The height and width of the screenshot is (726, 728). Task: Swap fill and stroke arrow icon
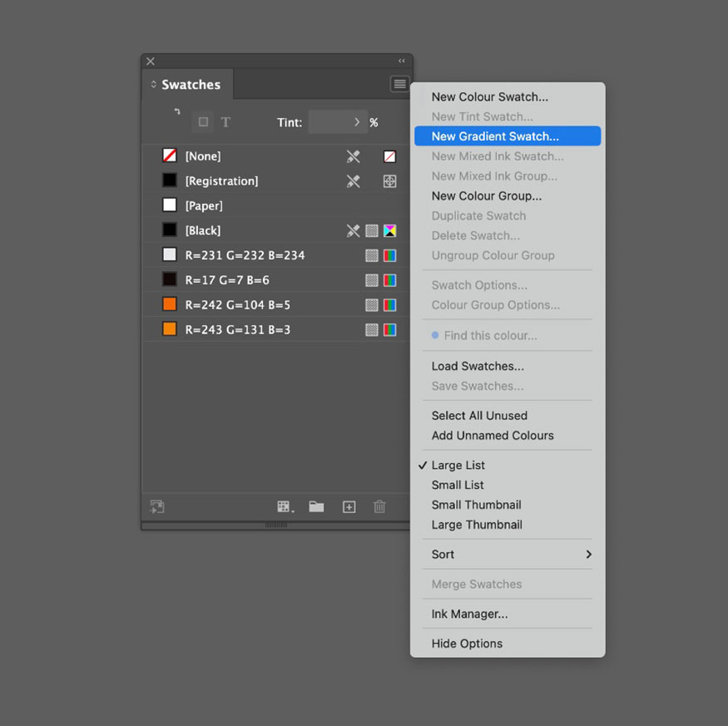click(x=177, y=111)
